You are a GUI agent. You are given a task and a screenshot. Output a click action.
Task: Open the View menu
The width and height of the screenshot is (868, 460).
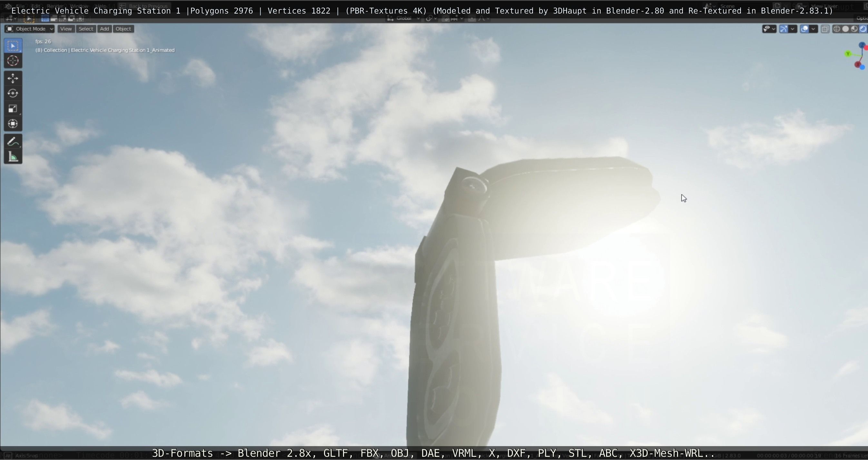click(x=66, y=29)
